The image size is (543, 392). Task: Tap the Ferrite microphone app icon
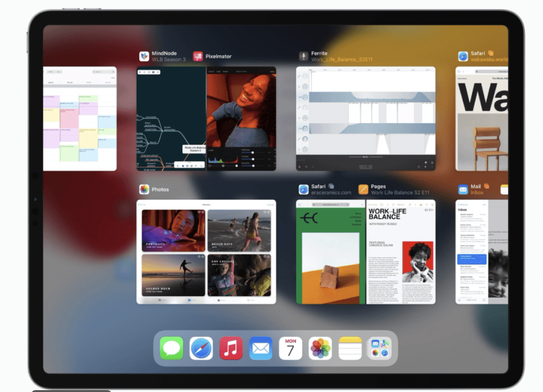click(x=303, y=56)
